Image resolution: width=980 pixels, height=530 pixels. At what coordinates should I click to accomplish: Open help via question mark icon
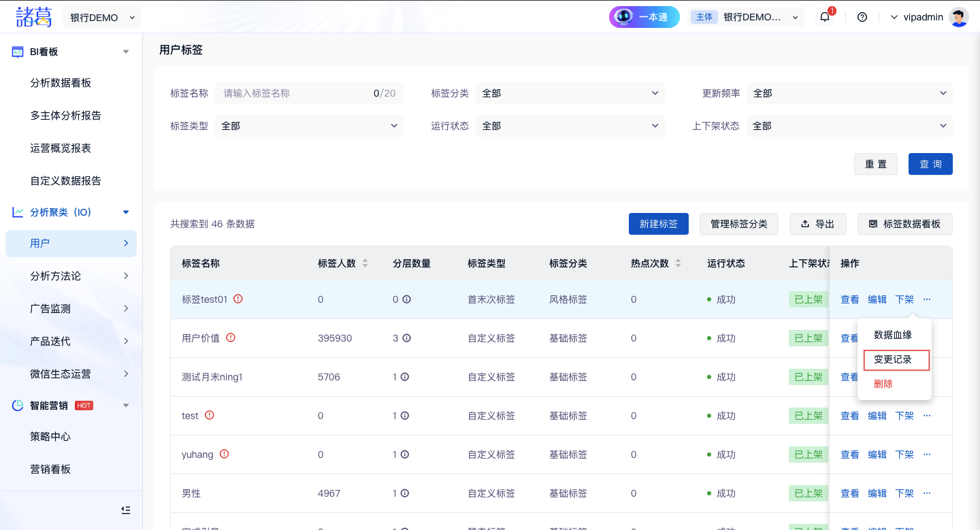click(x=862, y=17)
